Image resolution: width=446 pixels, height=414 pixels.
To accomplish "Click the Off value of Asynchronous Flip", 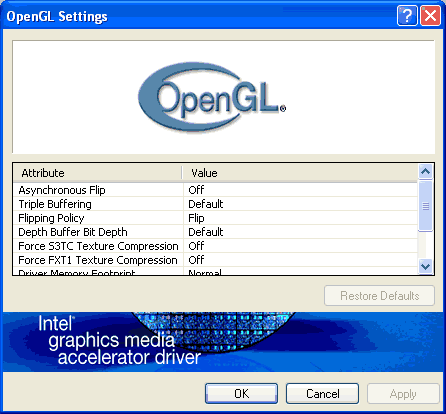I will click(x=196, y=190).
